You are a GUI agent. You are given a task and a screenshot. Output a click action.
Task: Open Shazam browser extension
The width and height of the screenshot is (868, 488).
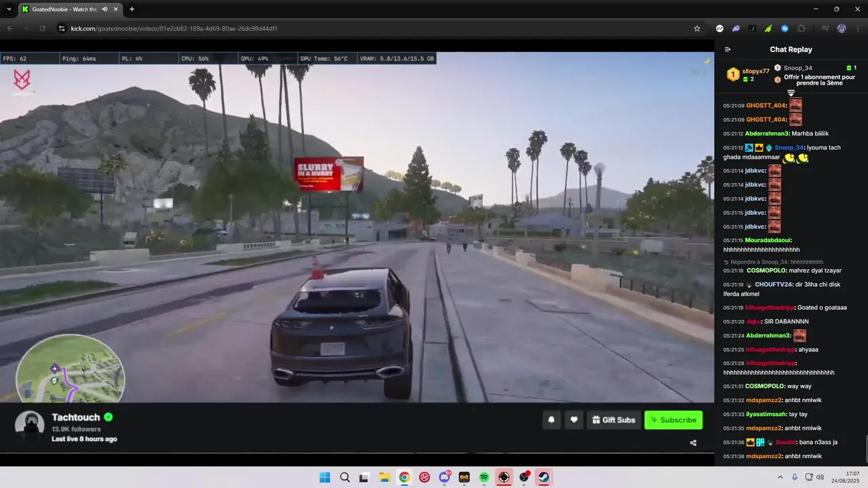pyautogui.click(x=785, y=28)
